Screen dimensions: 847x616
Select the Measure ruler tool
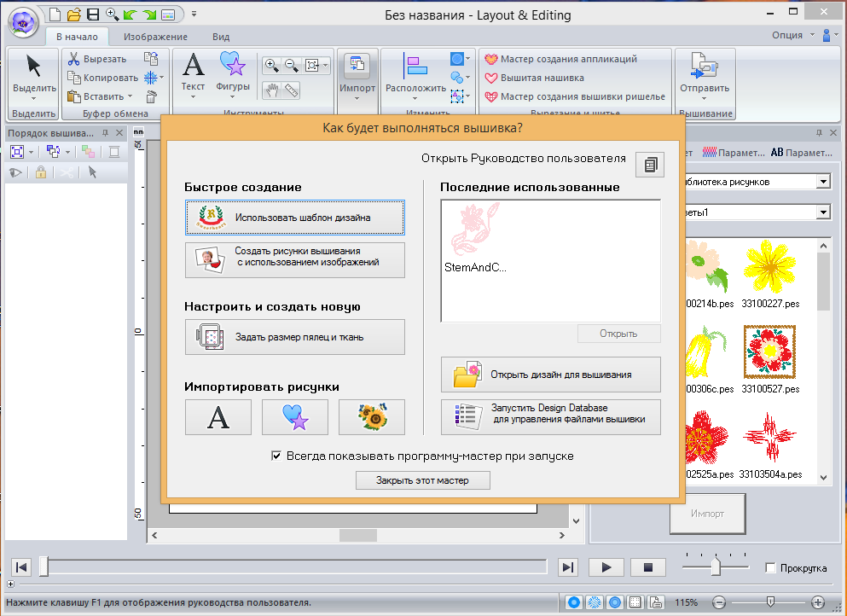coord(292,90)
